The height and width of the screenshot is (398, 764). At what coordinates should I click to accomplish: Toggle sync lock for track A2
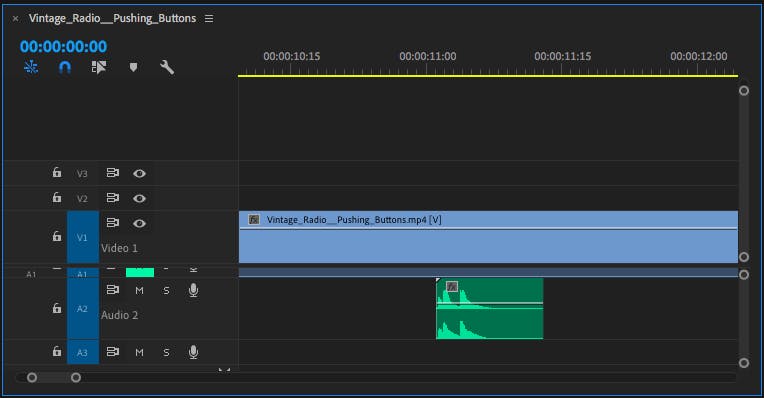click(113, 290)
